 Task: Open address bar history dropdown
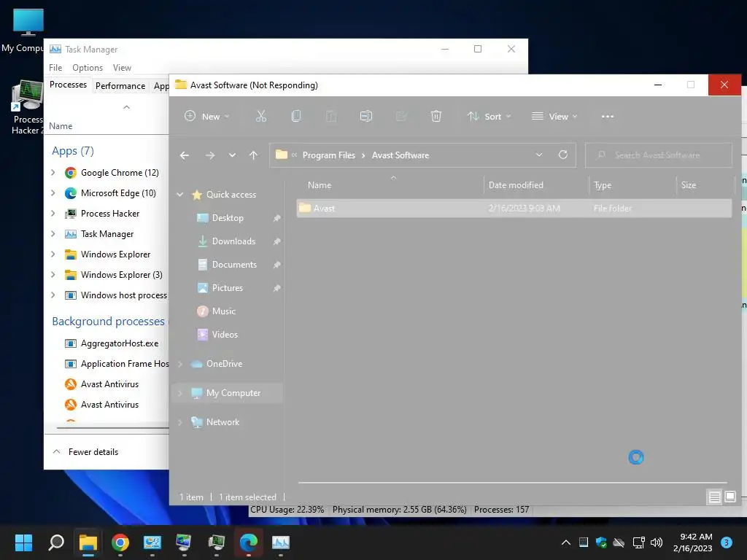point(539,155)
